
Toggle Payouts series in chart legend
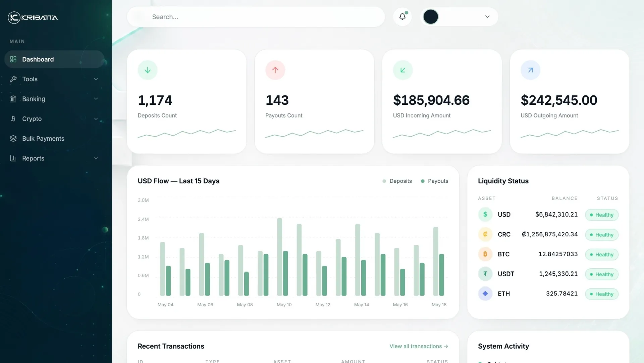pyautogui.click(x=434, y=181)
